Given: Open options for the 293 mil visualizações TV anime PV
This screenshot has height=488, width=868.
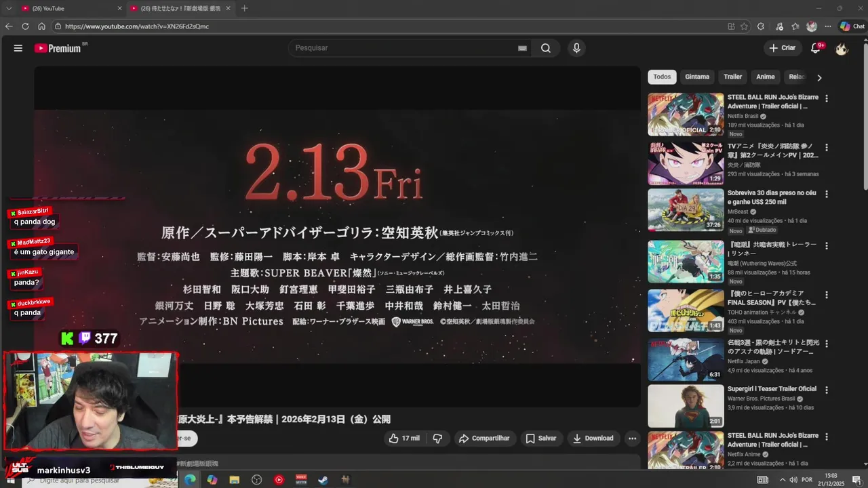Looking at the screenshot, I should 826,147.
